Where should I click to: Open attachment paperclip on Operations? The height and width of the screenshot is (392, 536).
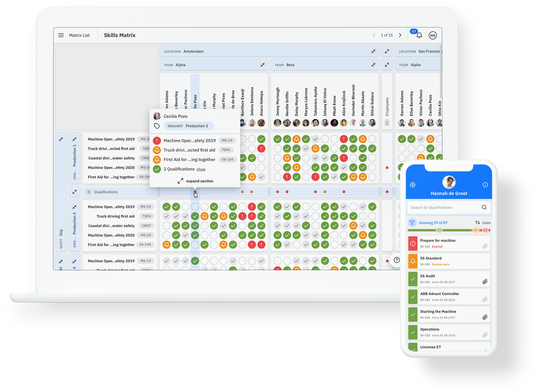(x=485, y=335)
